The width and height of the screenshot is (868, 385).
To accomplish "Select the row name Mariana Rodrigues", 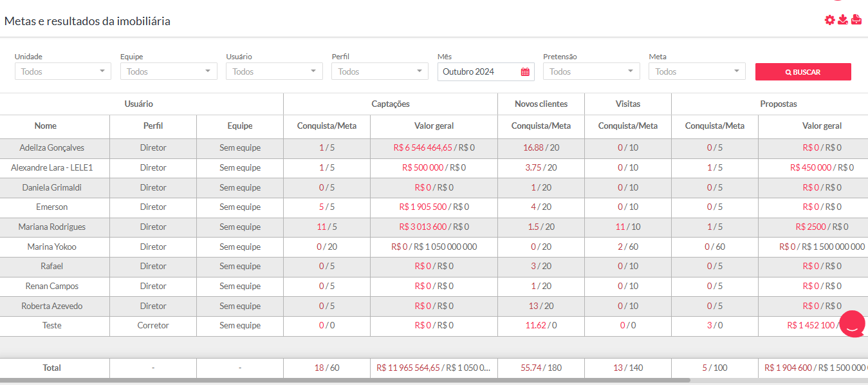I will tap(52, 227).
